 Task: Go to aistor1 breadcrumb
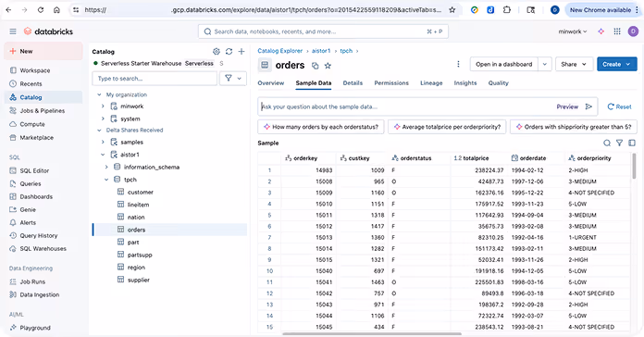[321, 51]
